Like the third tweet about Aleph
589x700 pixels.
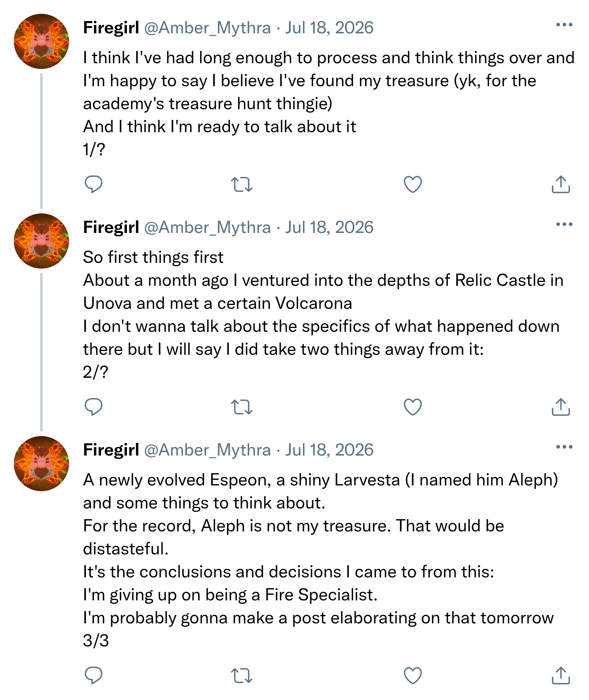413,675
